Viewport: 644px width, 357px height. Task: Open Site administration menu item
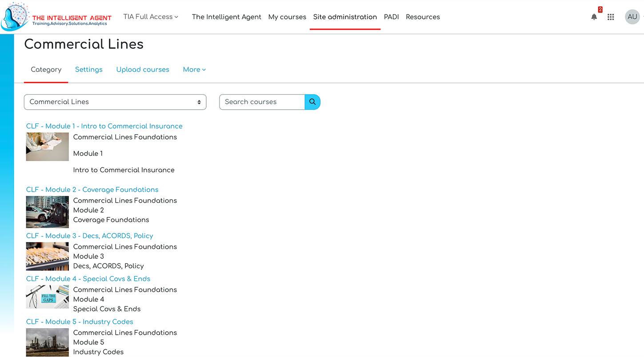point(345,17)
